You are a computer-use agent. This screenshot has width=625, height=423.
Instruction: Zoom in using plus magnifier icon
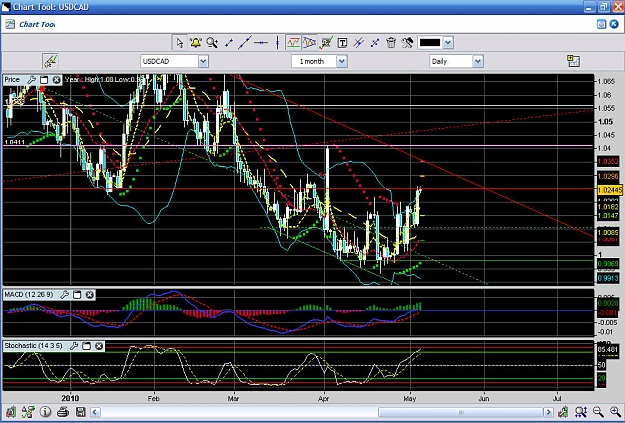coord(616,412)
